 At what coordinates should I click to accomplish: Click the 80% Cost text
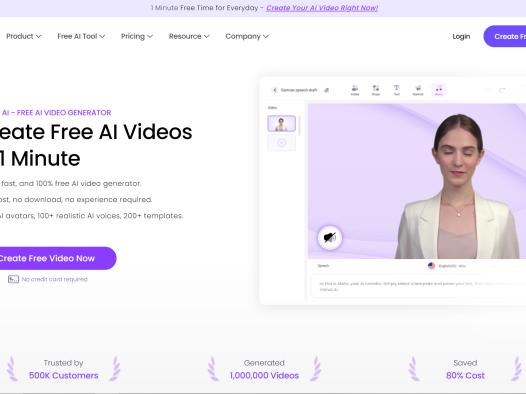point(465,376)
